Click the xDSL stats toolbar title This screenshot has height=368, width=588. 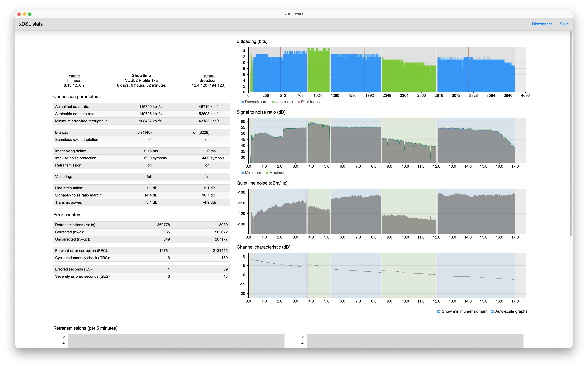[31, 24]
